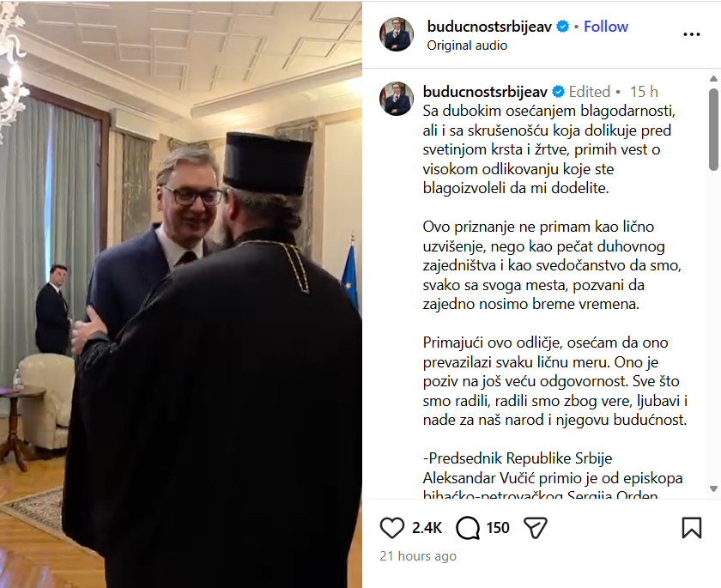Viewport: 721px width, 588px height.
Task: Click verified badge in caption username
Action: tap(558, 92)
